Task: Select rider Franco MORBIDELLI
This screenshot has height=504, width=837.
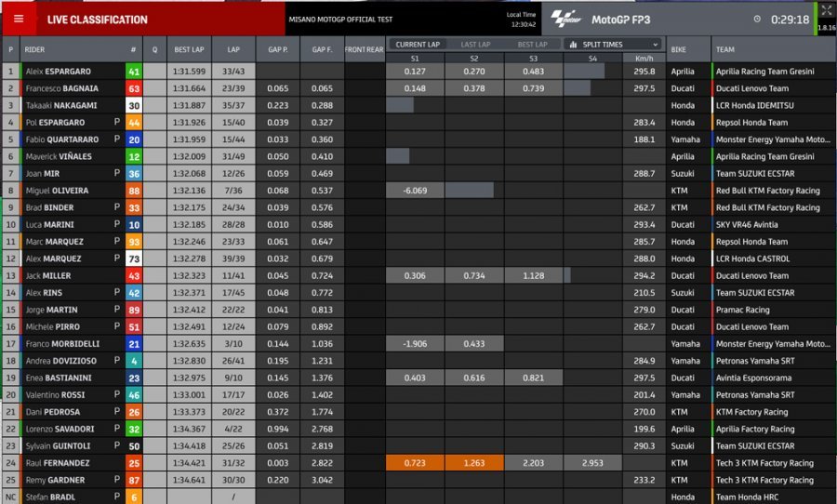Action: point(62,344)
